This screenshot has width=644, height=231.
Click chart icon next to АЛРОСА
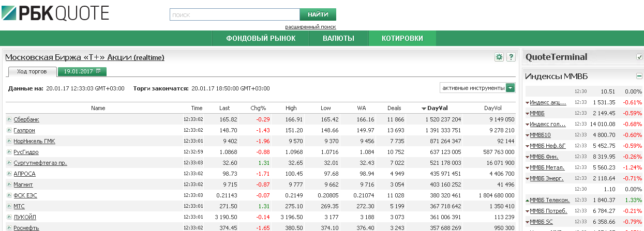pyautogui.click(x=9, y=174)
